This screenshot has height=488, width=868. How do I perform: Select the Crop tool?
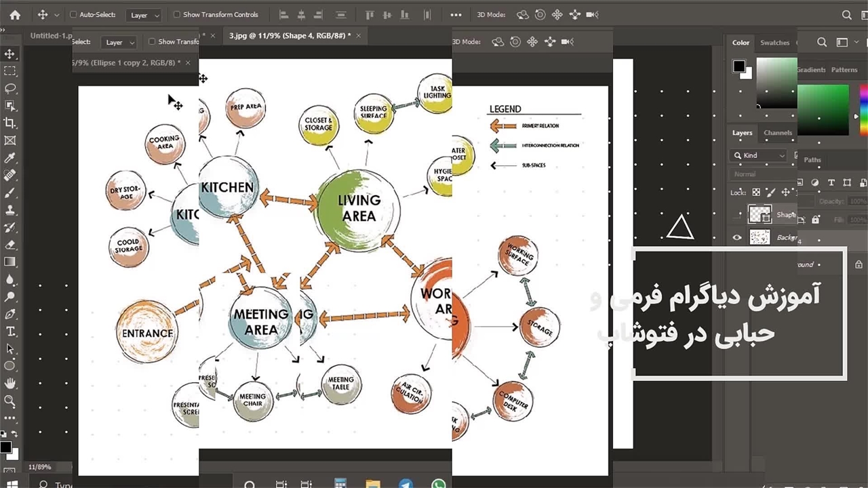coord(10,123)
